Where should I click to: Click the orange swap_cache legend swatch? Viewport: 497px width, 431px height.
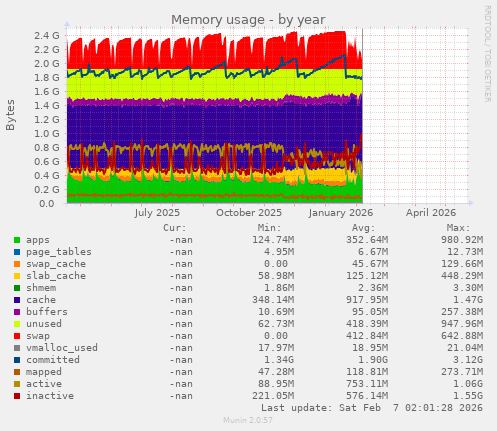(x=17, y=264)
